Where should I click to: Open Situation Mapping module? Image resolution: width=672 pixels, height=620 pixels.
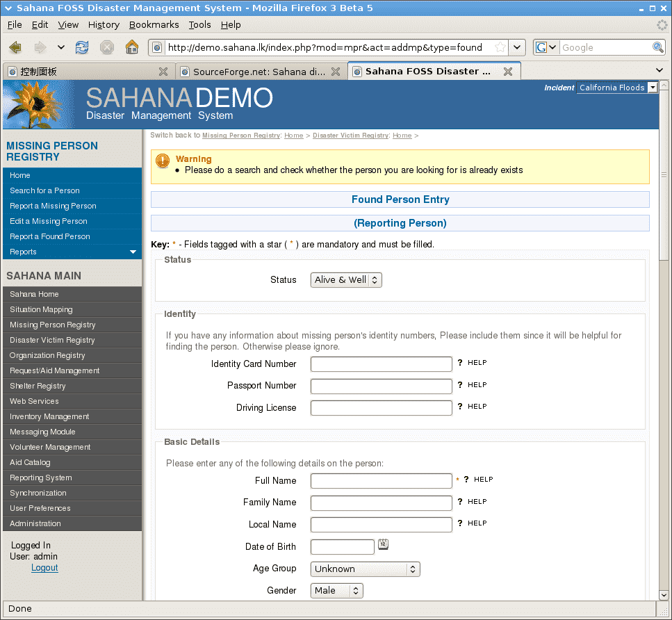tap(72, 309)
